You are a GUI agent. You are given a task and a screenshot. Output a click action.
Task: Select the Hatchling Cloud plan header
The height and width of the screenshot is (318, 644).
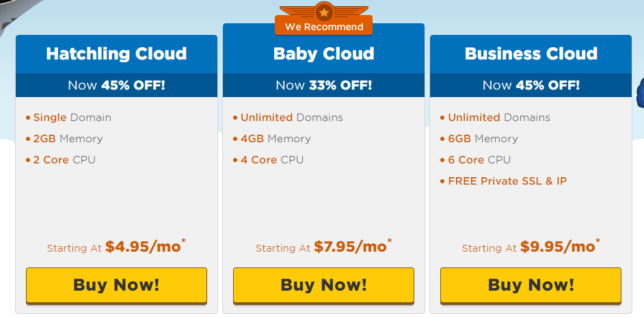117,54
